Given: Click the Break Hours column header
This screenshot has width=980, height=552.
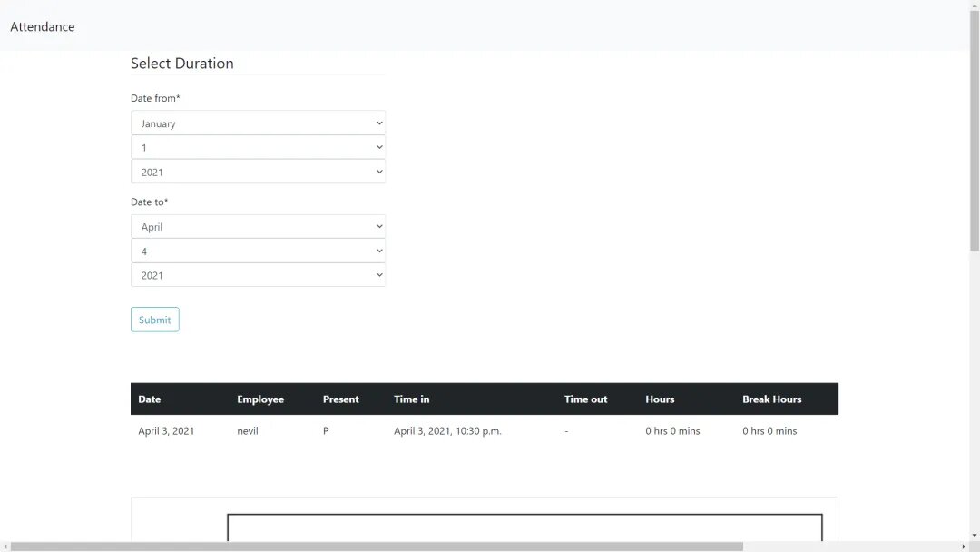Looking at the screenshot, I should pos(772,399).
